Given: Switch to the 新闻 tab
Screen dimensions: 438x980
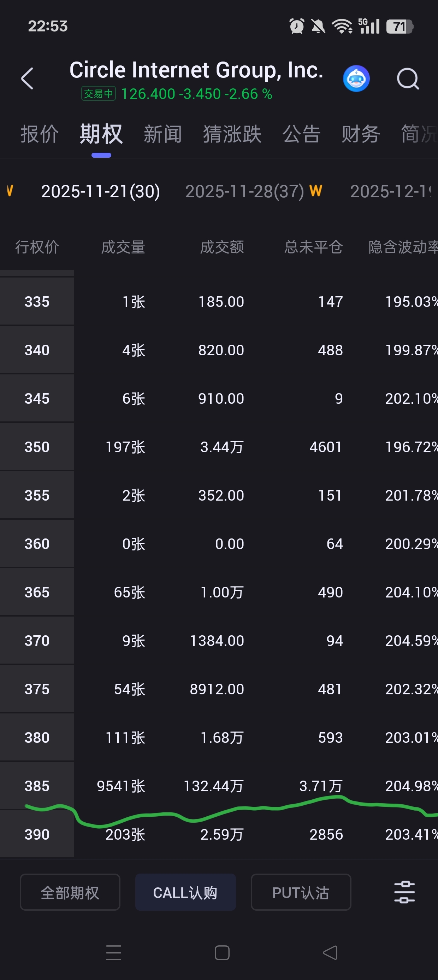Looking at the screenshot, I should [162, 134].
